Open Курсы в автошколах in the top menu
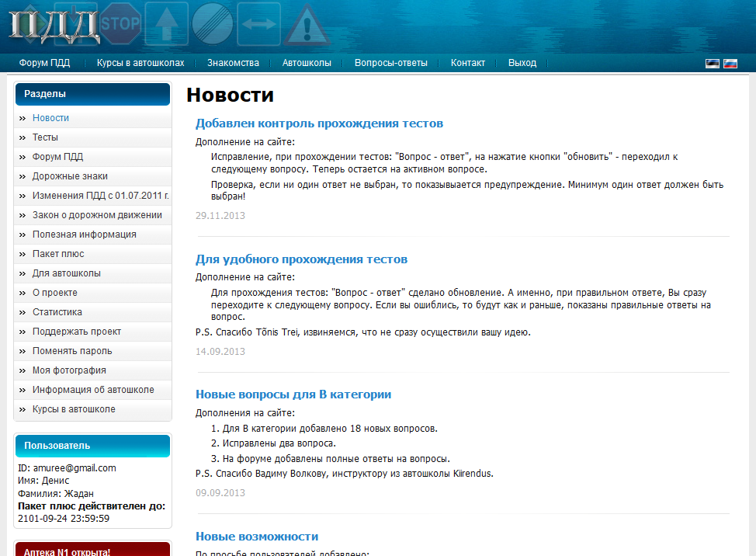Image resolution: width=756 pixels, height=556 pixels. (140, 63)
